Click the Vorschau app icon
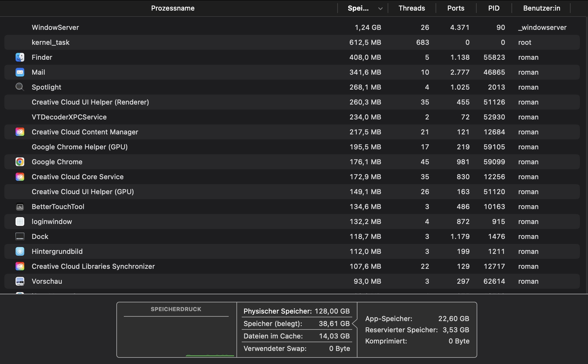 (x=20, y=281)
